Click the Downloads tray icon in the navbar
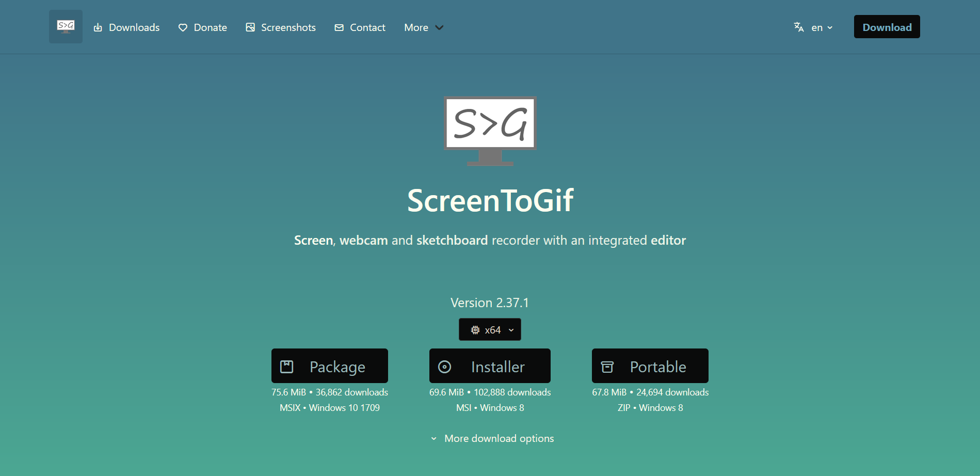Image resolution: width=980 pixels, height=476 pixels. pos(98,27)
